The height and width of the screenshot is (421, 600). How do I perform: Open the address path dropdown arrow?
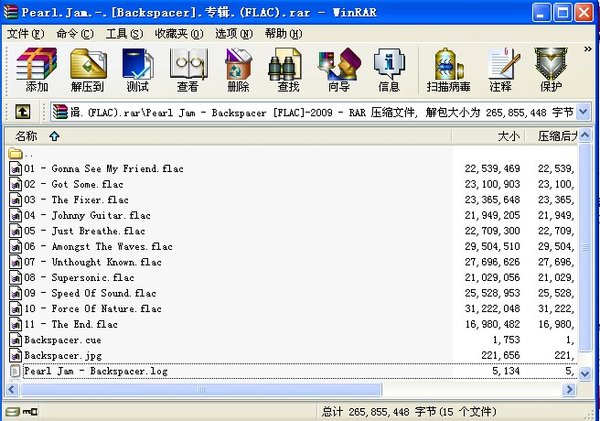pyautogui.click(x=583, y=112)
